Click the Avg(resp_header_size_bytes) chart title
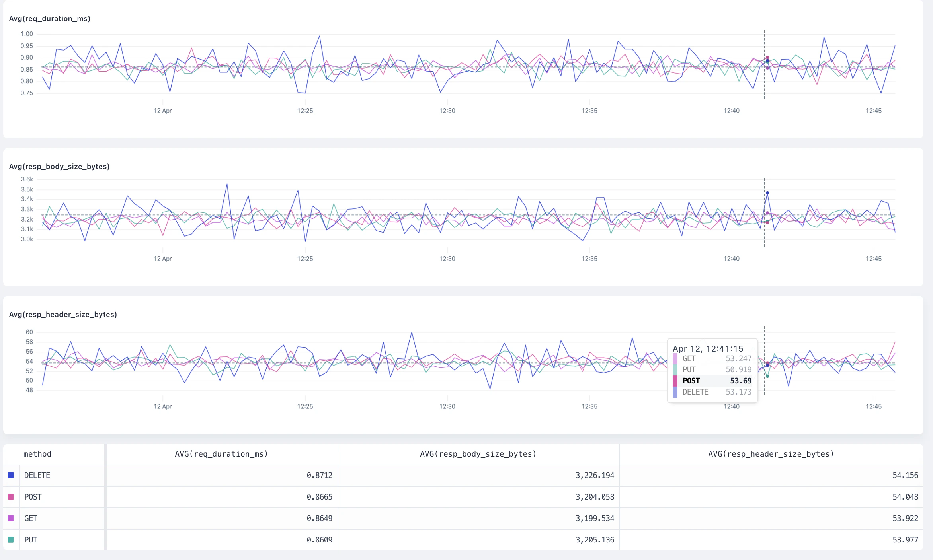This screenshot has height=560, width=933. 63,314
